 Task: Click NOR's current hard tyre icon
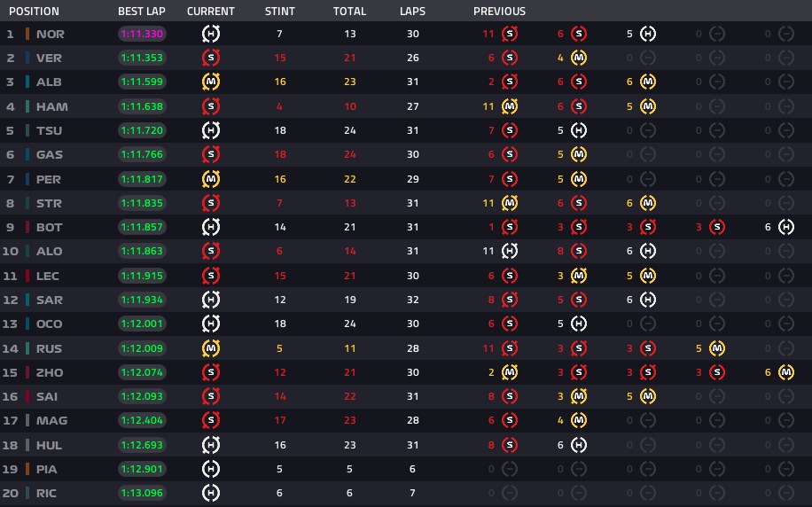click(x=211, y=34)
